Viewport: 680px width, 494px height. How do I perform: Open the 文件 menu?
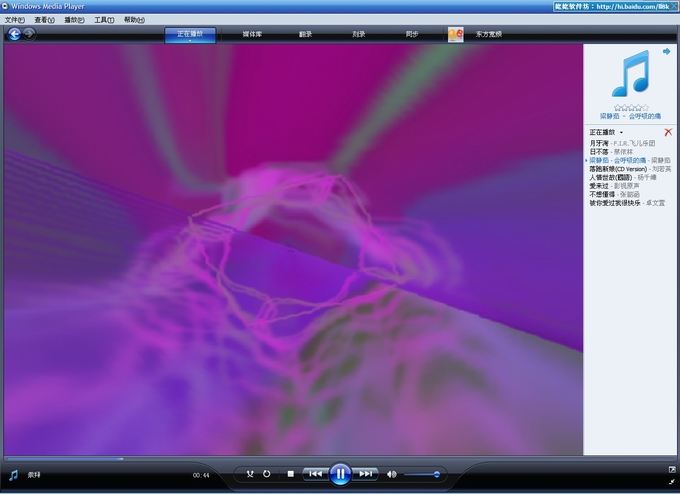[14, 20]
